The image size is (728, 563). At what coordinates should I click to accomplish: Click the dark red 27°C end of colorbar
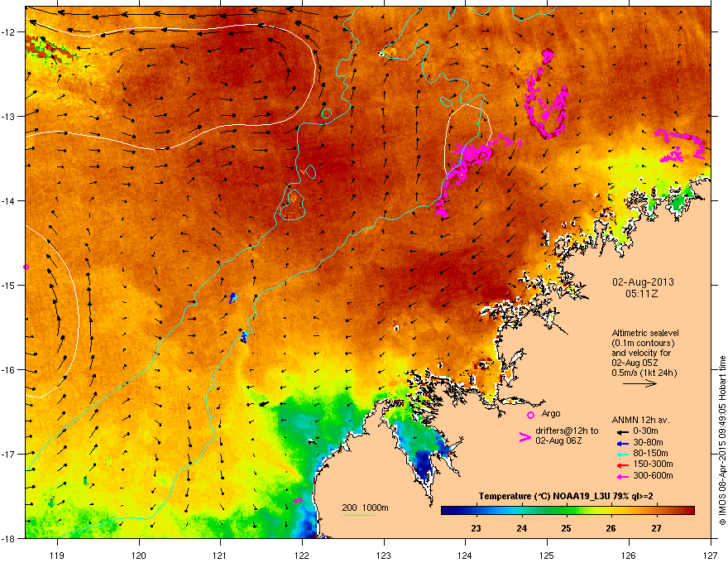tap(688, 511)
